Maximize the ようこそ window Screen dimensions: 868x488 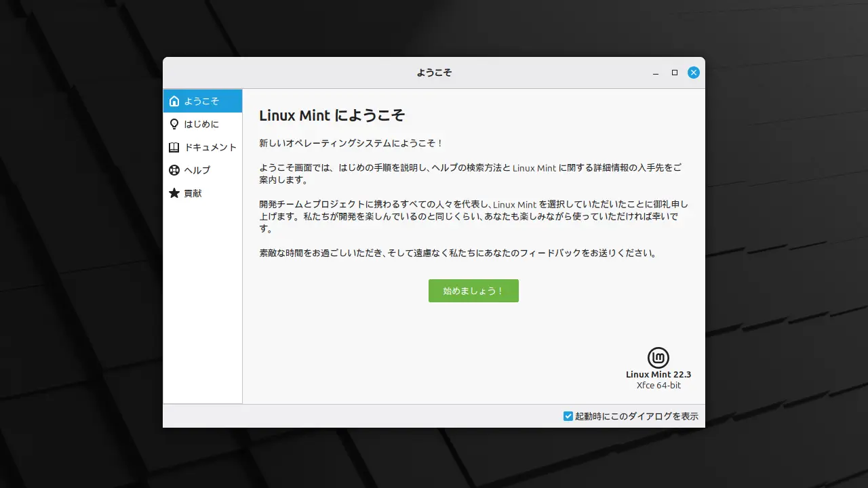pos(675,73)
